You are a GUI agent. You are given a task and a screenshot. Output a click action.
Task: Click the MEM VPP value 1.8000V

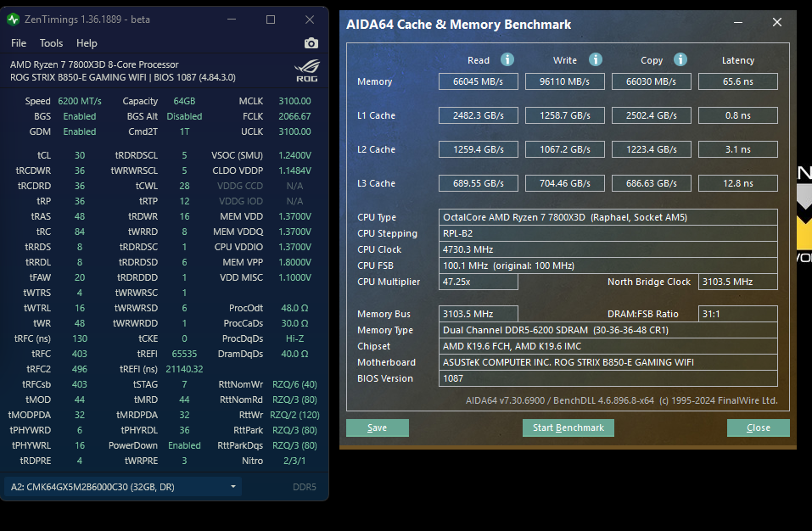(x=294, y=262)
